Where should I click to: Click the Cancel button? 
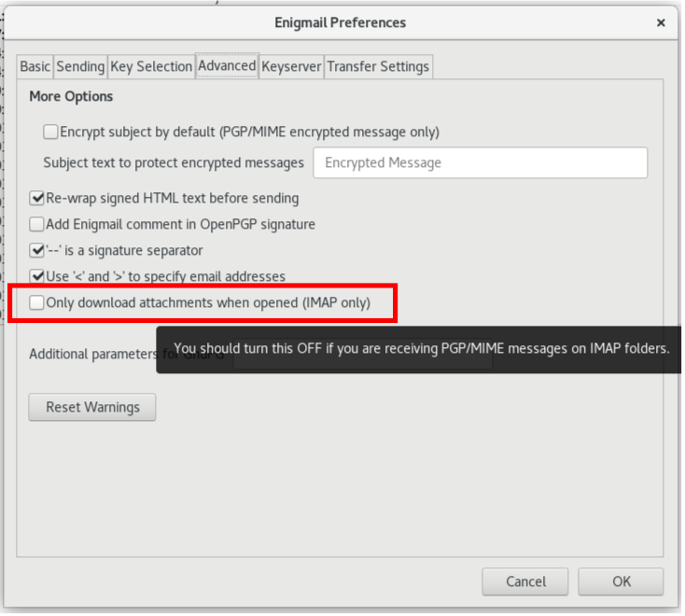525,581
